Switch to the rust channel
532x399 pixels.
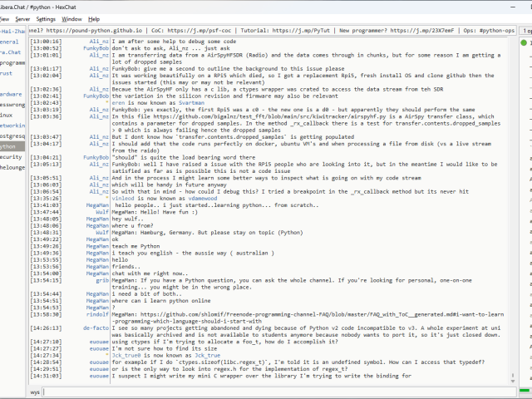tap(7, 73)
